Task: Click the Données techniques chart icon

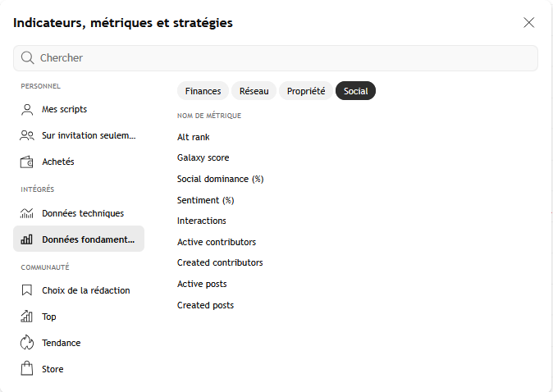Action: tap(27, 213)
